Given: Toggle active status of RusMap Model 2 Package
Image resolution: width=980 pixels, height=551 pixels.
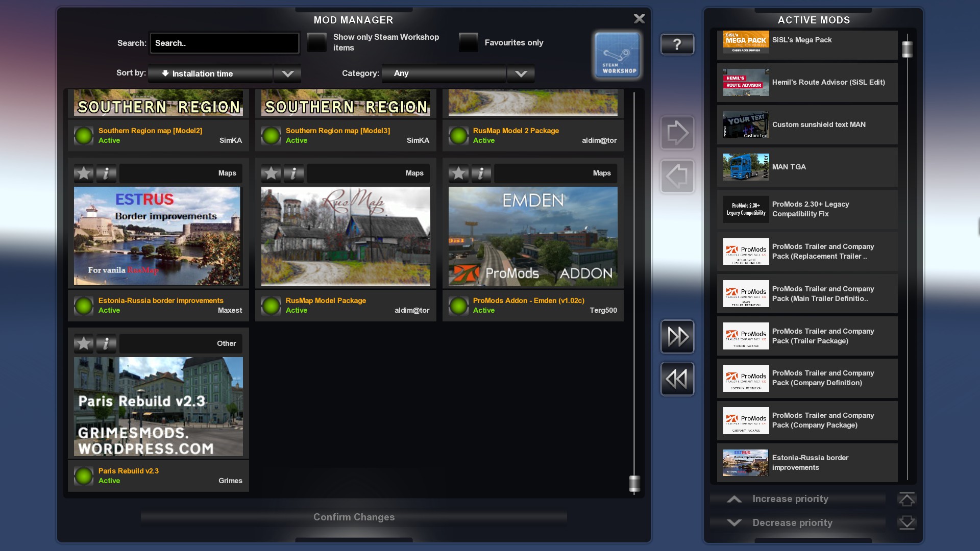Looking at the screenshot, I should click(x=458, y=136).
